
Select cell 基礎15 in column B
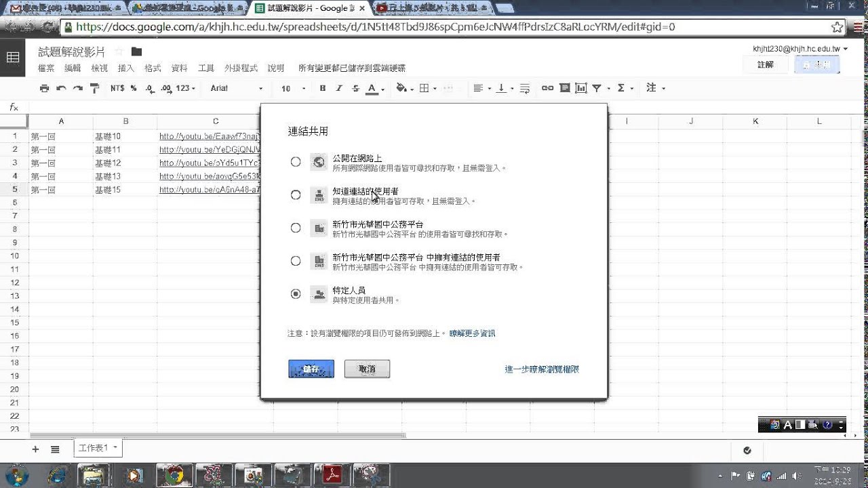coord(125,190)
